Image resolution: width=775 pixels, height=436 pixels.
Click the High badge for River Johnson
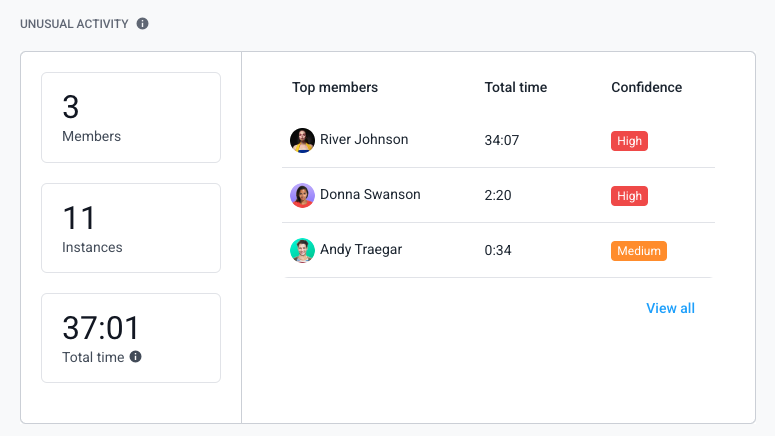629,141
